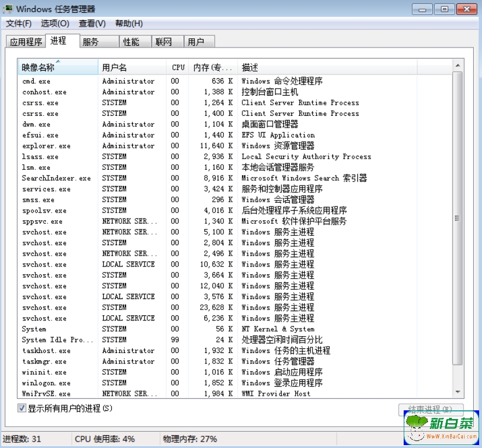Click the vertical scrollbar thumb
482x448 pixels.
[458, 218]
